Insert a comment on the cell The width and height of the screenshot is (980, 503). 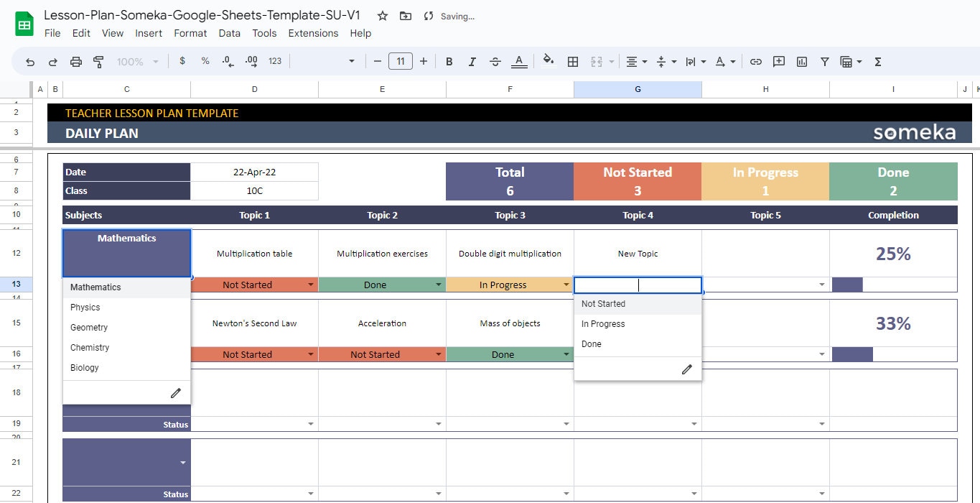click(778, 61)
